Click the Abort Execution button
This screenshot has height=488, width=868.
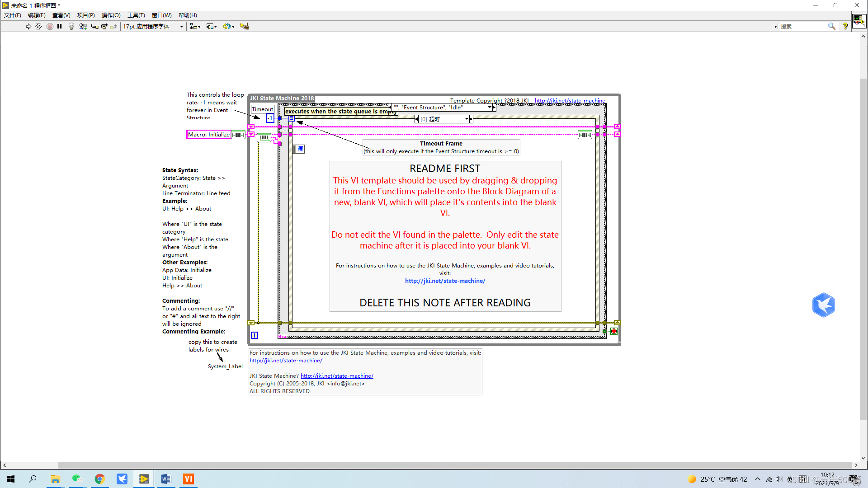[x=50, y=27]
